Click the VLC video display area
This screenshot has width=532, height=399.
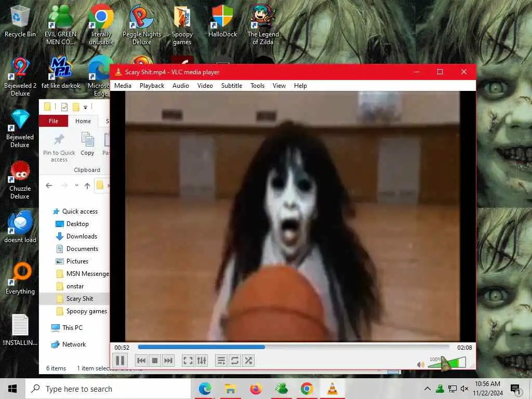292,216
